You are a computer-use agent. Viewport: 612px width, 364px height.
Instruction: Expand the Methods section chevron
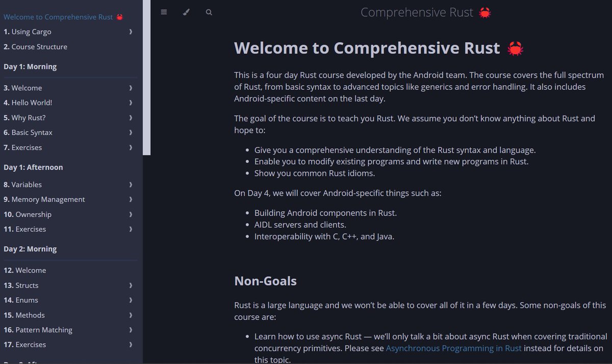tap(131, 315)
